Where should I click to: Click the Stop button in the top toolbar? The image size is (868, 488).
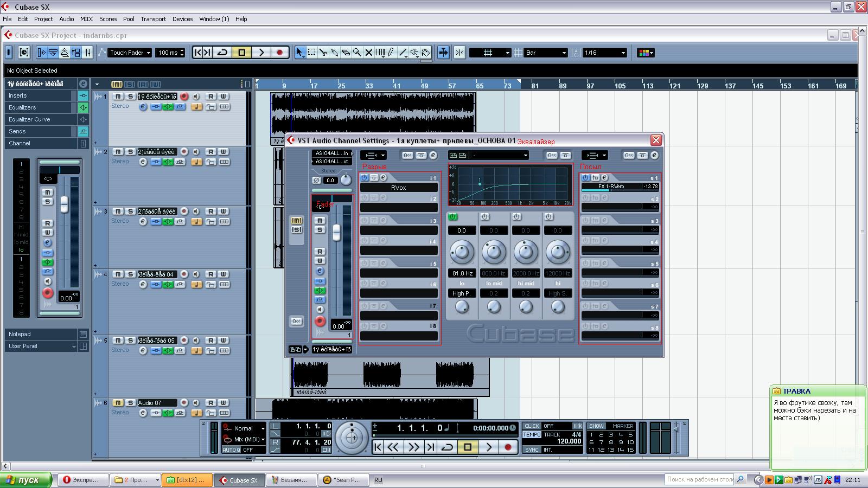point(242,53)
